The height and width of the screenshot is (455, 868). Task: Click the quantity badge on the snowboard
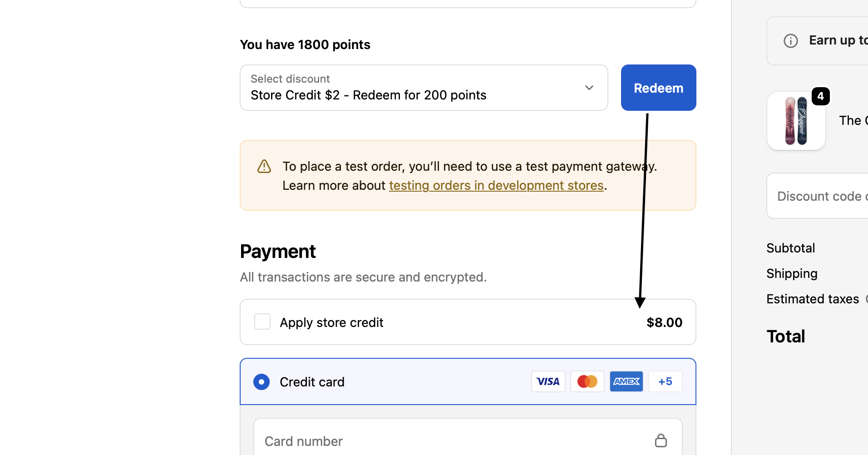click(820, 96)
